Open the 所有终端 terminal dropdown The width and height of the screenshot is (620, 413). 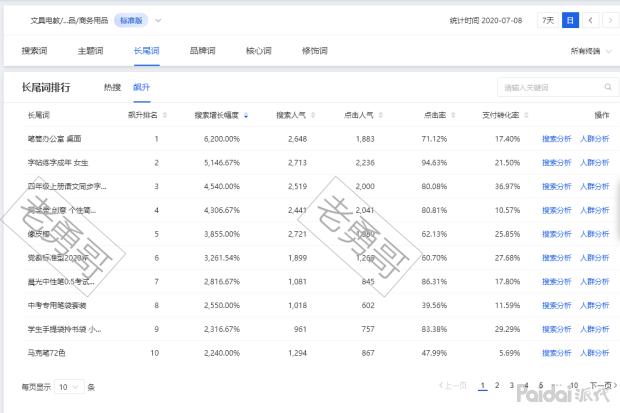[x=591, y=51]
